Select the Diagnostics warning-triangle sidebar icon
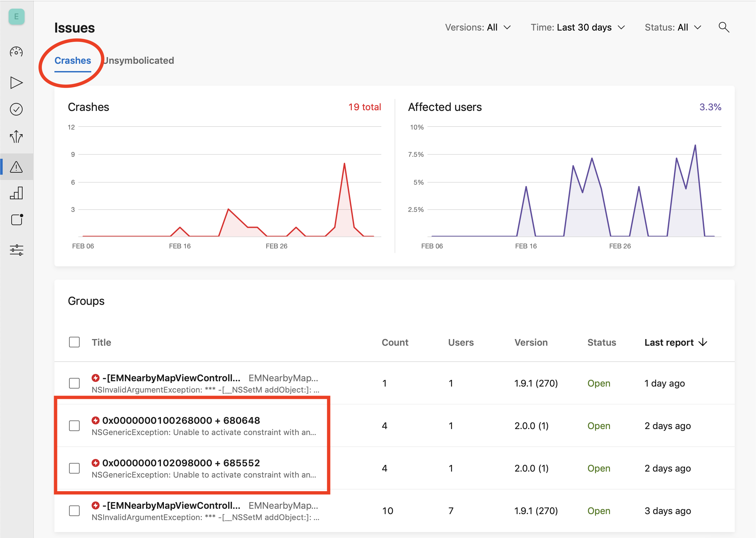 [16, 167]
